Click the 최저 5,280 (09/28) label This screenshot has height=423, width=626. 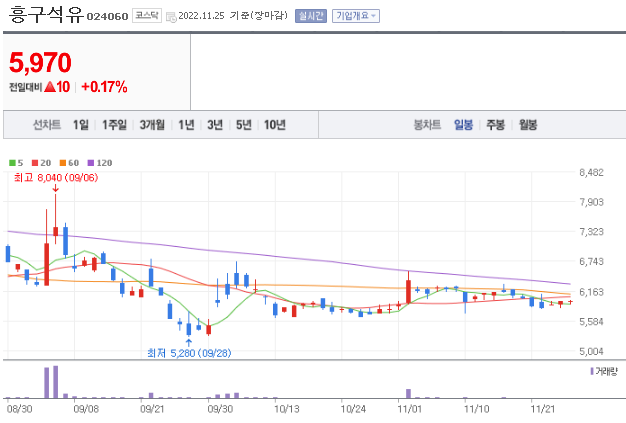(189, 353)
